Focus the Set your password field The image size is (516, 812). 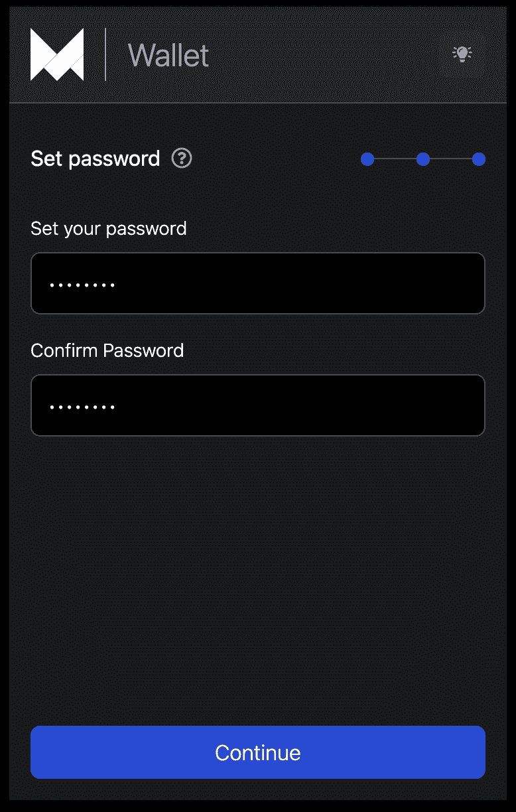coord(257,283)
